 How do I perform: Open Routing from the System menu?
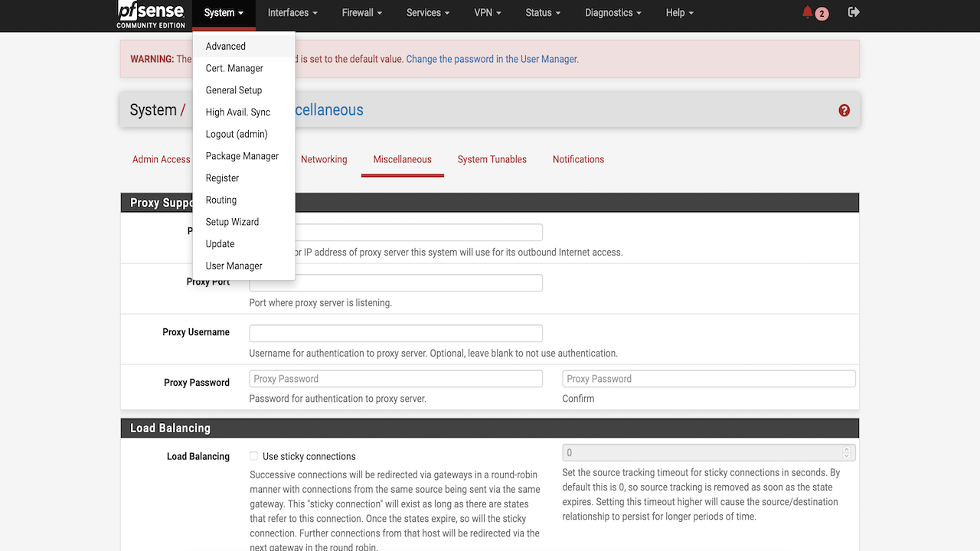pos(243,201)
